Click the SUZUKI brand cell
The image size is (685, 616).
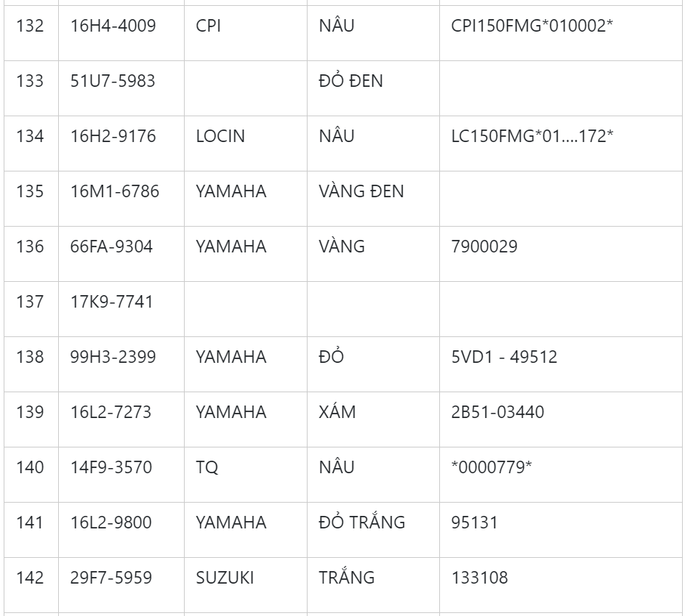[x=224, y=578]
